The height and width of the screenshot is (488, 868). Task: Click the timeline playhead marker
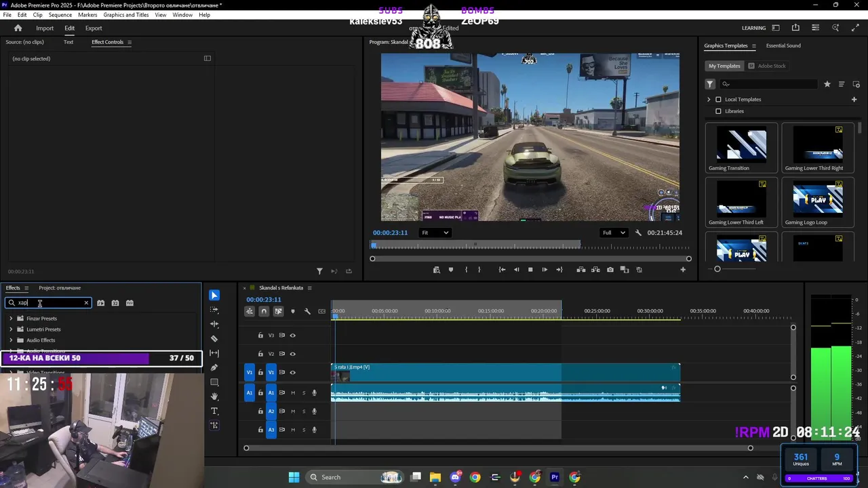point(335,317)
